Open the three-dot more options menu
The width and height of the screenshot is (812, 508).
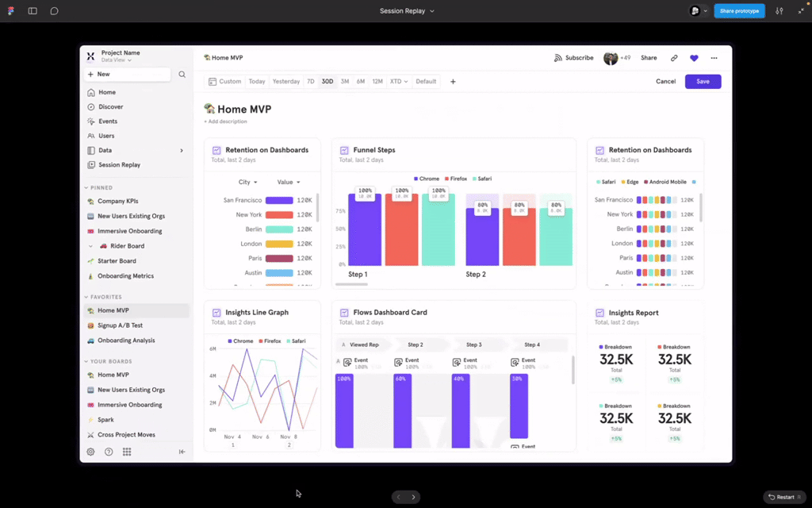click(x=714, y=58)
